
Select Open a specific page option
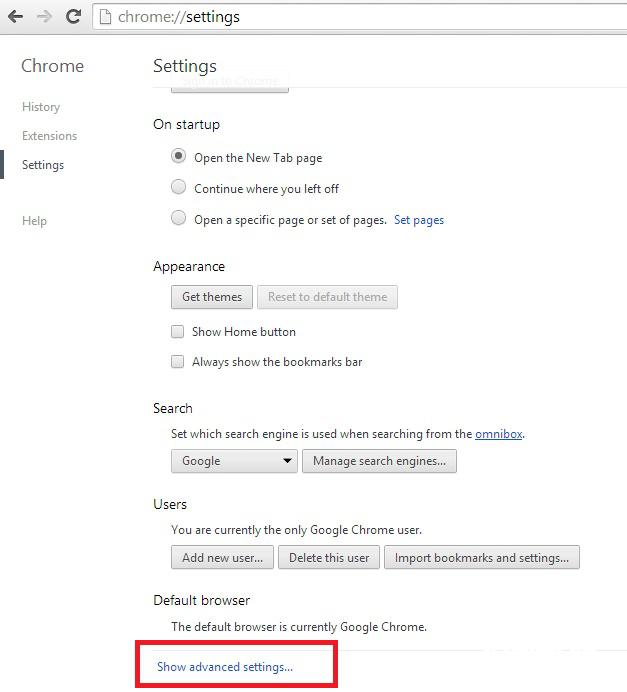(179, 219)
